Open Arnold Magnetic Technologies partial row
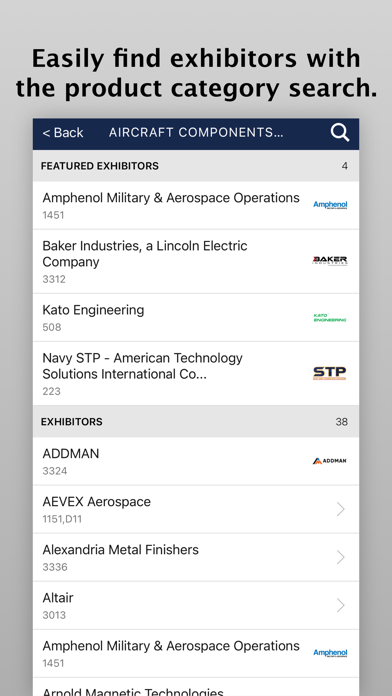This screenshot has height=696, width=392. click(x=196, y=687)
